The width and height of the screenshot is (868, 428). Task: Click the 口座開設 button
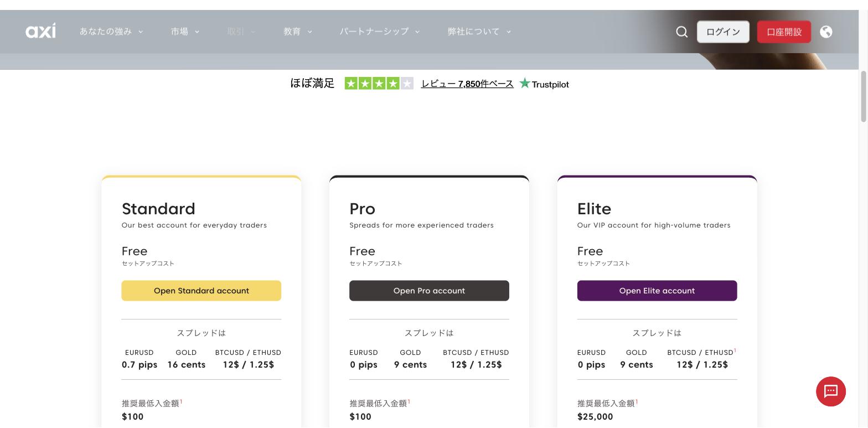(784, 32)
